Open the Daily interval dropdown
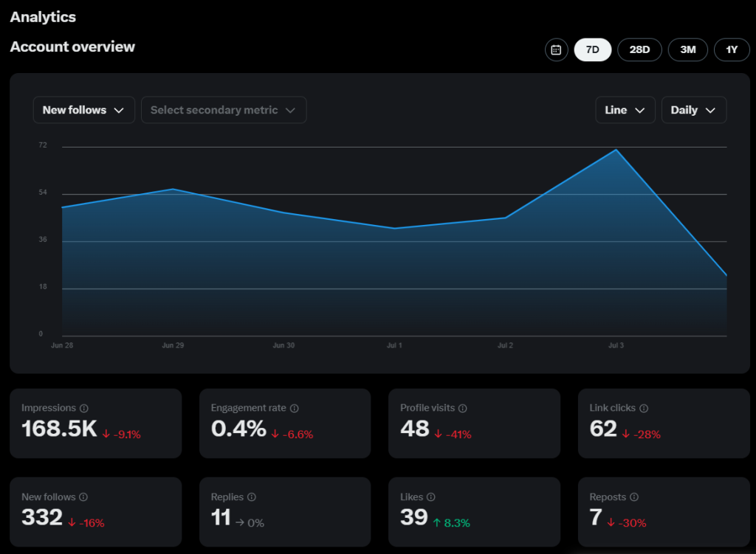Viewport: 756px width, 554px height. click(x=693, y=109)
